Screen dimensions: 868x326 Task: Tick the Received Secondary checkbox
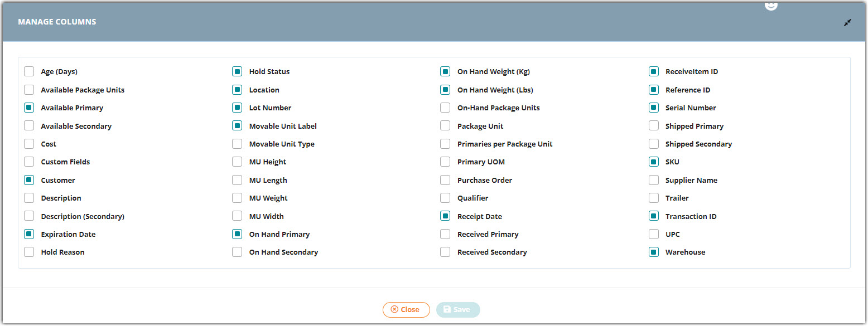pyautogui.click(x=445, y=252)
